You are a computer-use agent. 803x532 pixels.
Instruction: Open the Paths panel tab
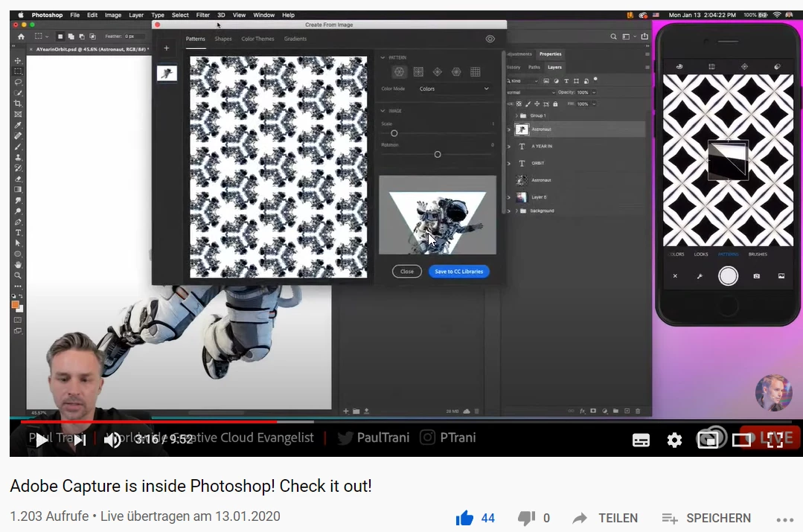pos(534,67)
